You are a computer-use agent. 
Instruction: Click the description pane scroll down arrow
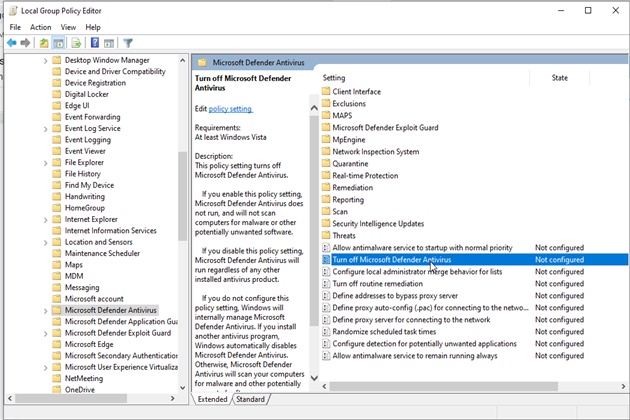[314, 378]
